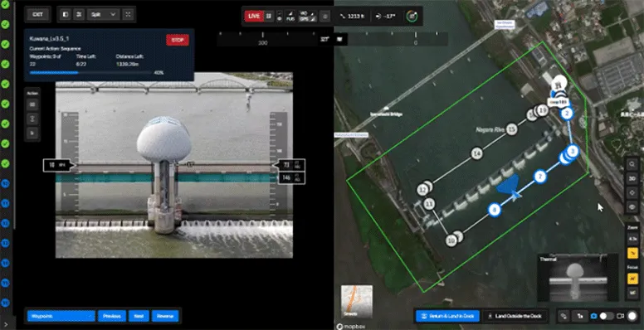This screenshot has height=330, width=644.
Task: Open the Waypoints dropdown selector
Action: pos(61,316)
